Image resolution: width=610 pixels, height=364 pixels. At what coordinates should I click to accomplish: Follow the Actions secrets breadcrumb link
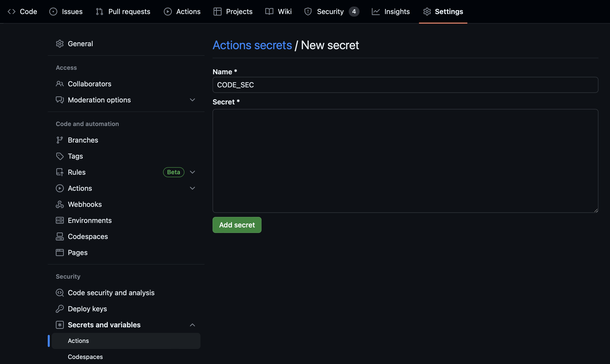(252, 45)
